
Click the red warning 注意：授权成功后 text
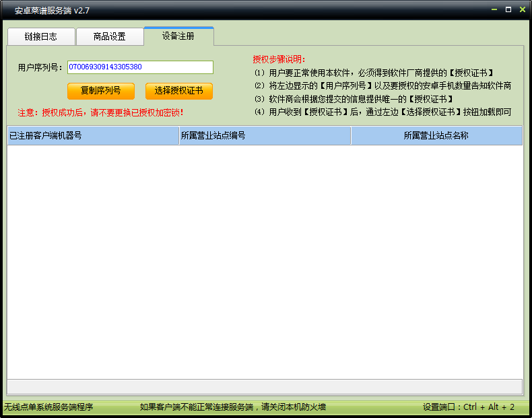pyautogui.click(x=100, y=112)
